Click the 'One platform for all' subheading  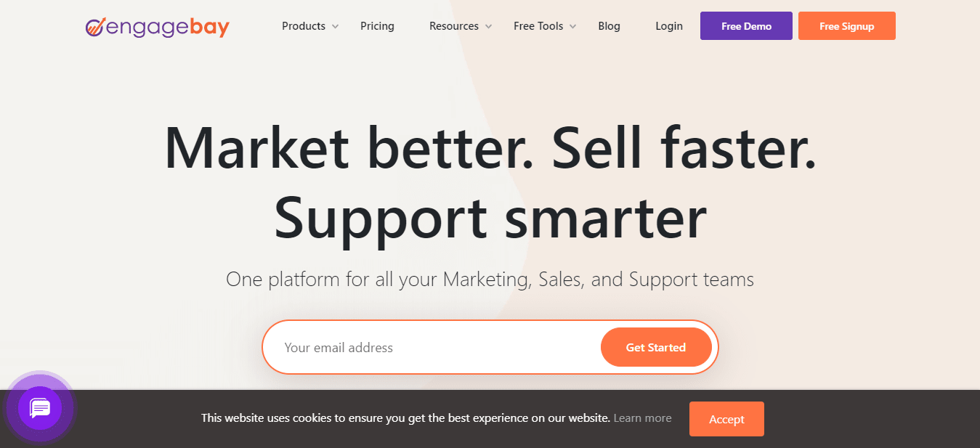click(490, 280)
